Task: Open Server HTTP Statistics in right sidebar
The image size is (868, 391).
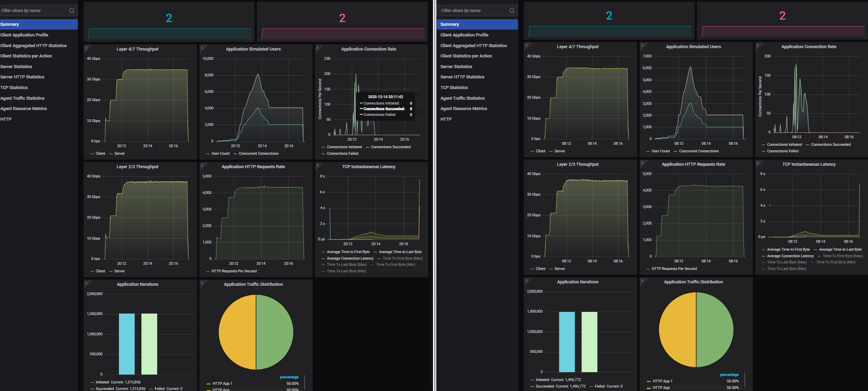Action: (x=462, y=77)
